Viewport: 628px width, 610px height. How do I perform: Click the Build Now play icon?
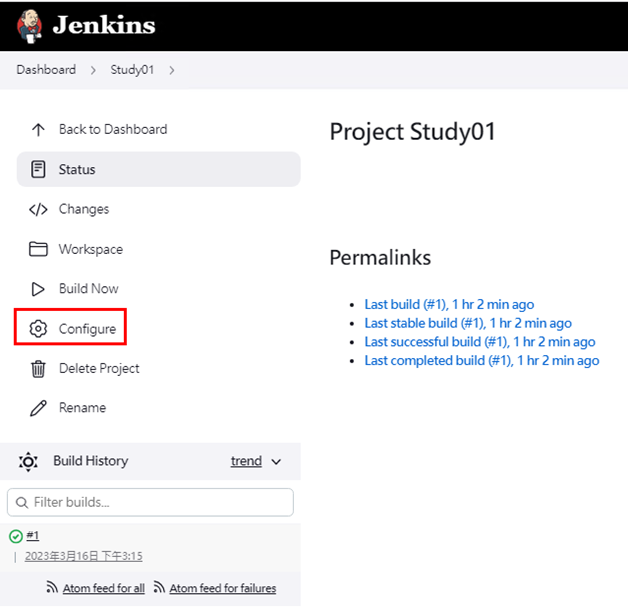point(38,289)
